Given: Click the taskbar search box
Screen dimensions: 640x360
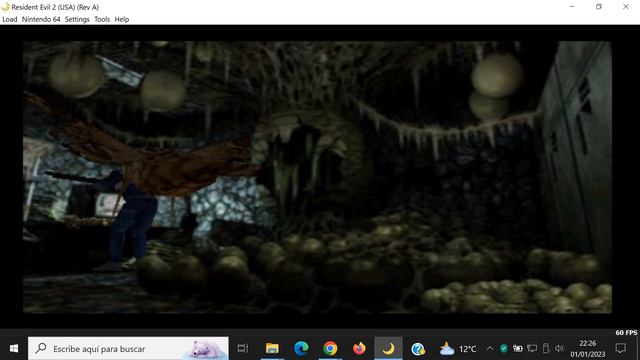Looking at the screenshot, I should (128, 349).
